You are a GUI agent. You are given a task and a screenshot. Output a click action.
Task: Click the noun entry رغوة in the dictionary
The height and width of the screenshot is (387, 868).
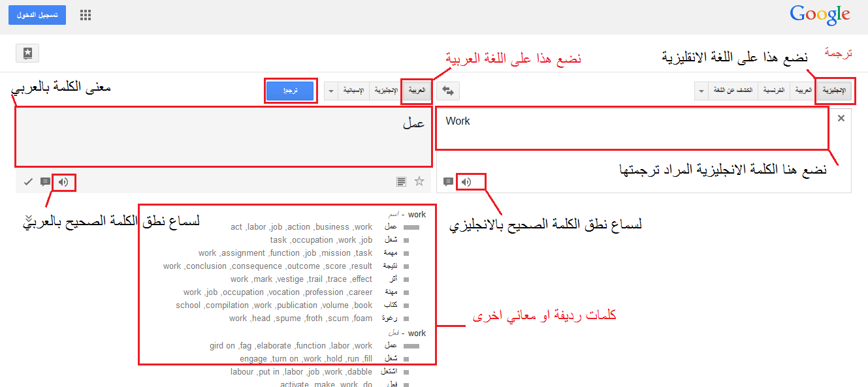click(390, 318)
